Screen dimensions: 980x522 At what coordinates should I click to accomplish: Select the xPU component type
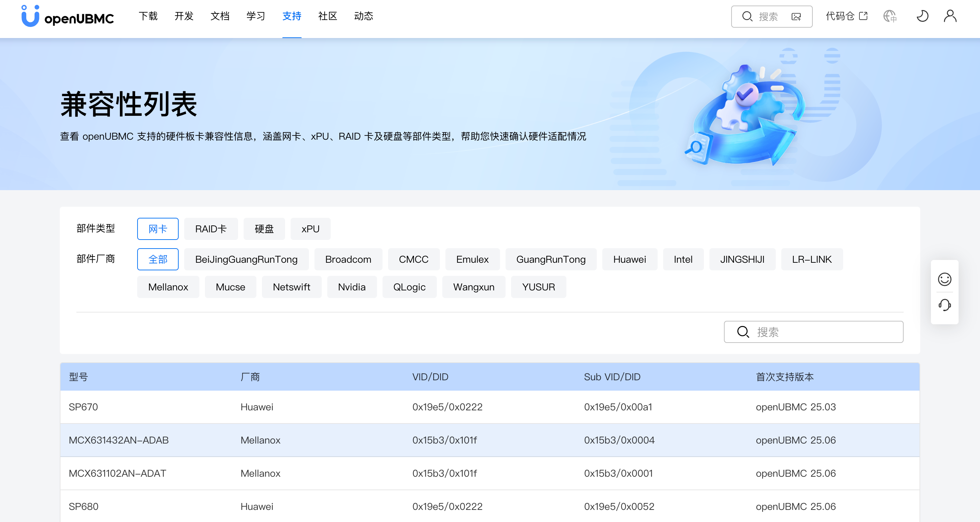click(310, 229)
